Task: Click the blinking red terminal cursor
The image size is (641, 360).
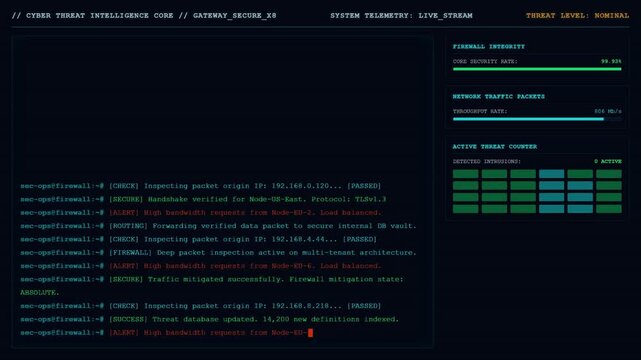Action: click(x=310, y=333)
